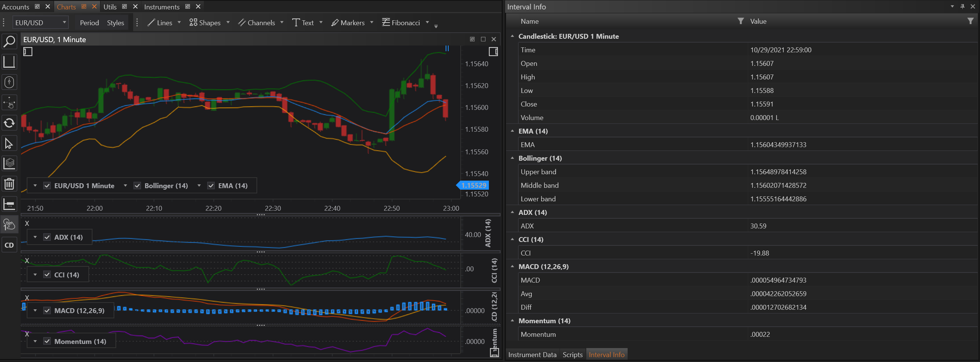Uncheck the Bollinger (14) checkbox

click(x=137, y=186)
